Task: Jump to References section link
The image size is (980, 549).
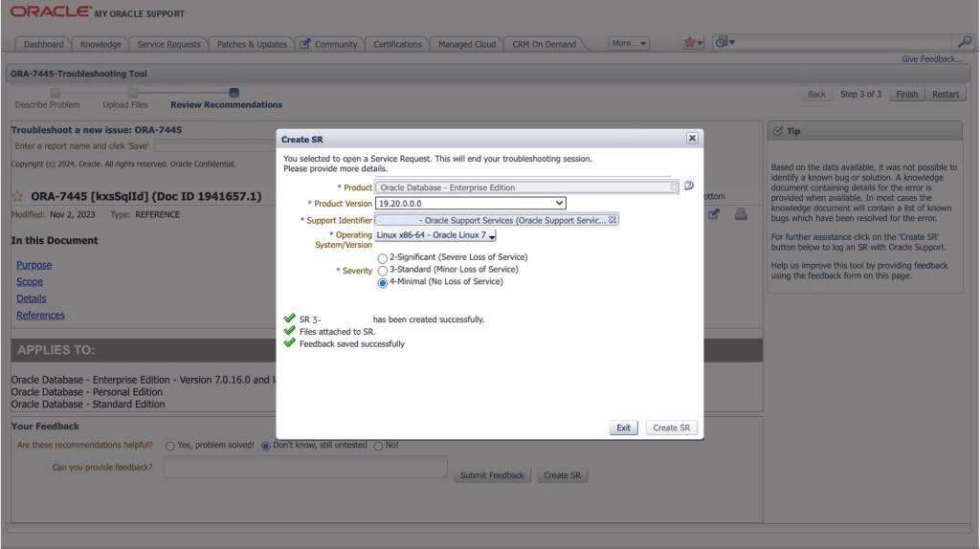Action: pyautogui.click(x=40, y=316)
